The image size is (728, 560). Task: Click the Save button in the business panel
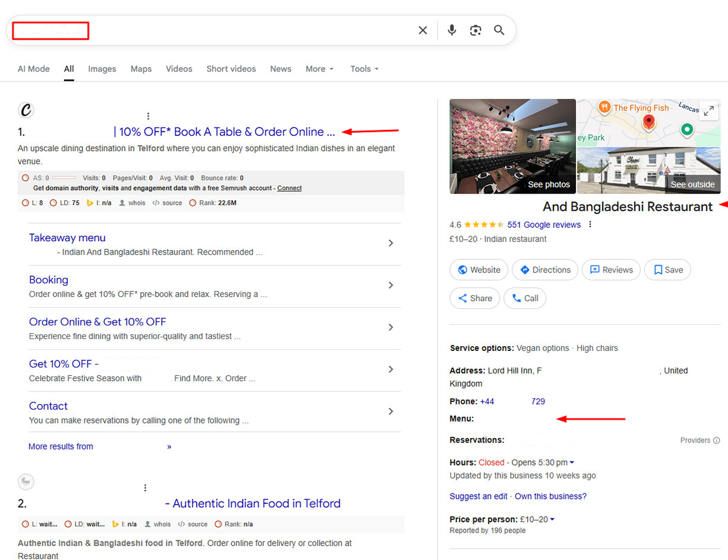tap(667, 270)
